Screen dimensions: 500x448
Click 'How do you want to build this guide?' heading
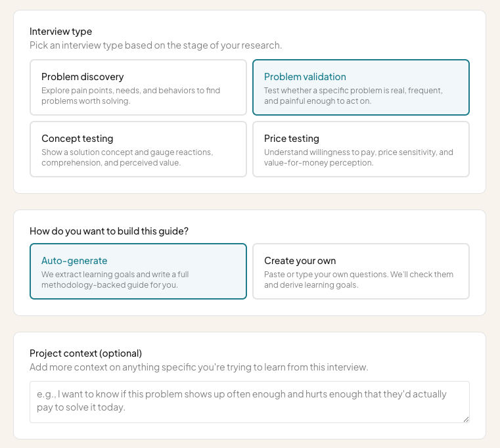108,231
